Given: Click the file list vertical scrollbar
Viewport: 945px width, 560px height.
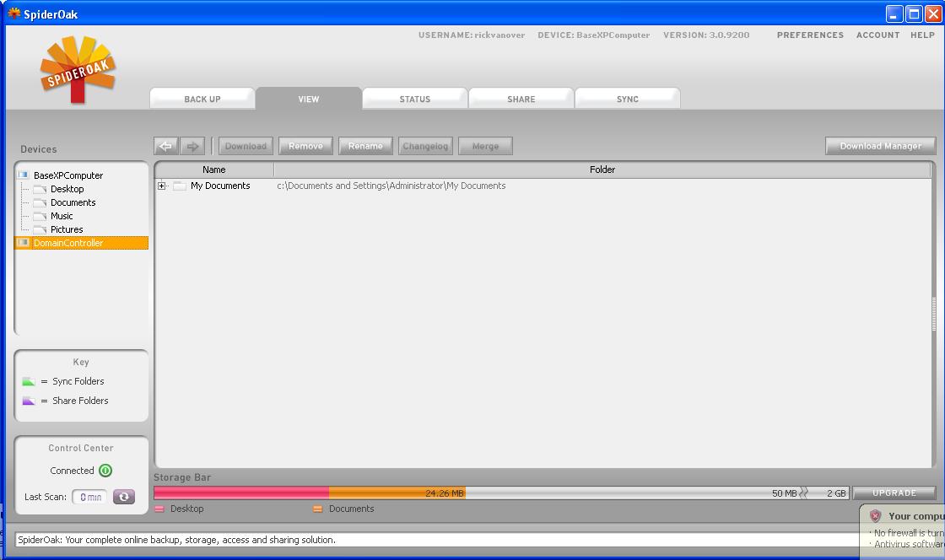Looking at the screenshot, I should tap(933, 315).
